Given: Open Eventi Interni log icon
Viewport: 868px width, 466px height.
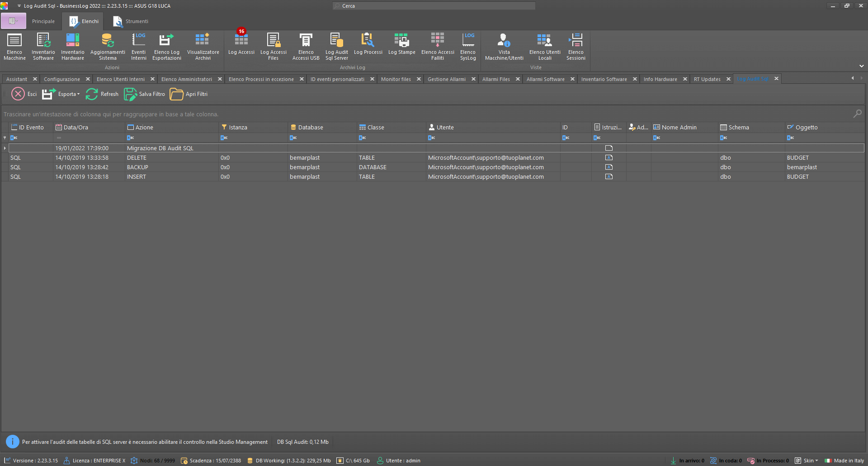Looking at the screenshot, I should tap(139, 47).
